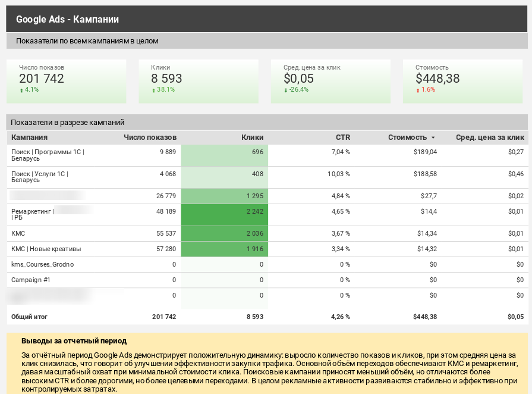Click the down arrow beside -26.4% change
The height and width of the screenshot is (394, 532).
285,90
